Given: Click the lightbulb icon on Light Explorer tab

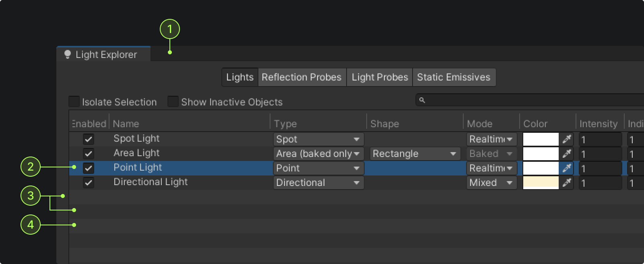Looking at the screenshot, I should point(68,54).
